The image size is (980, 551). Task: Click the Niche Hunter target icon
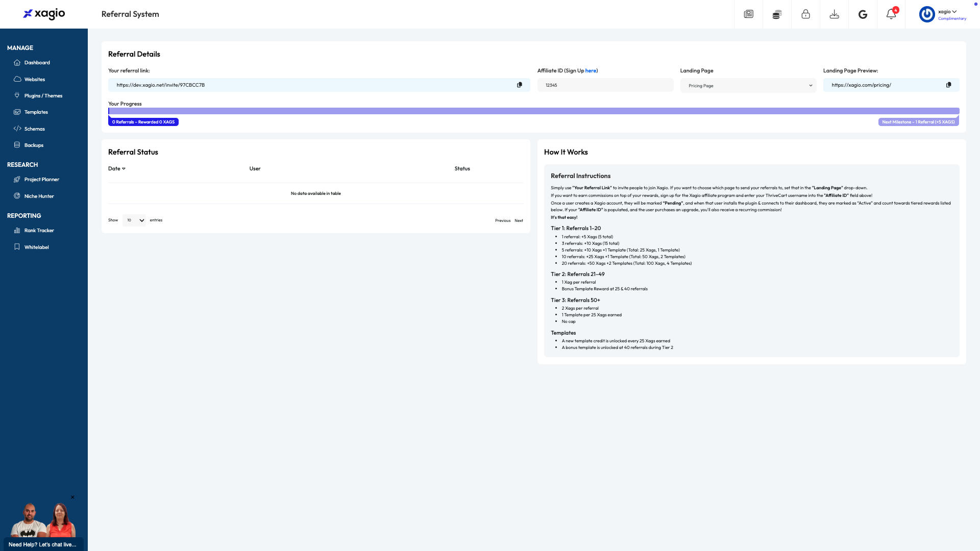click(17, 196)
